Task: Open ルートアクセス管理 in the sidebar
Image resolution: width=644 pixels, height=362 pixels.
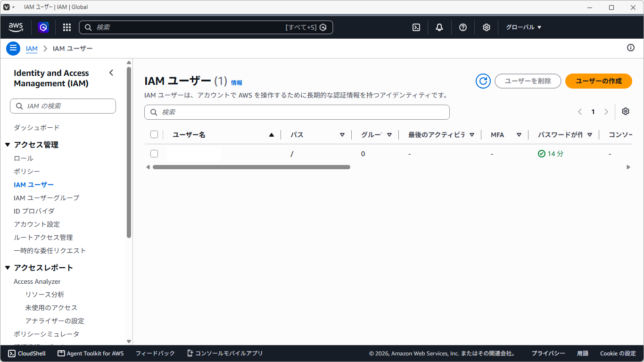Action: click(43, 238)
